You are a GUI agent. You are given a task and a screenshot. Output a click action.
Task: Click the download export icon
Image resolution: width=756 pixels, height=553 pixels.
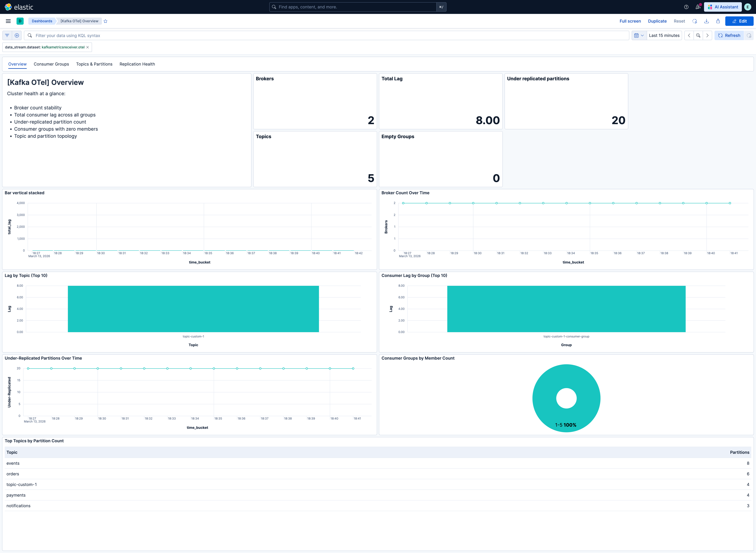pyautogui.click(x=706, y=21)
